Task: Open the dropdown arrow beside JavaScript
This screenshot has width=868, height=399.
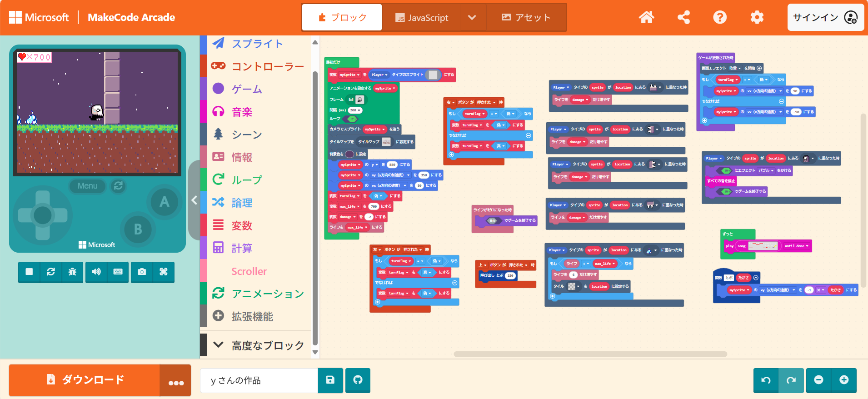Action: point(472,17)
